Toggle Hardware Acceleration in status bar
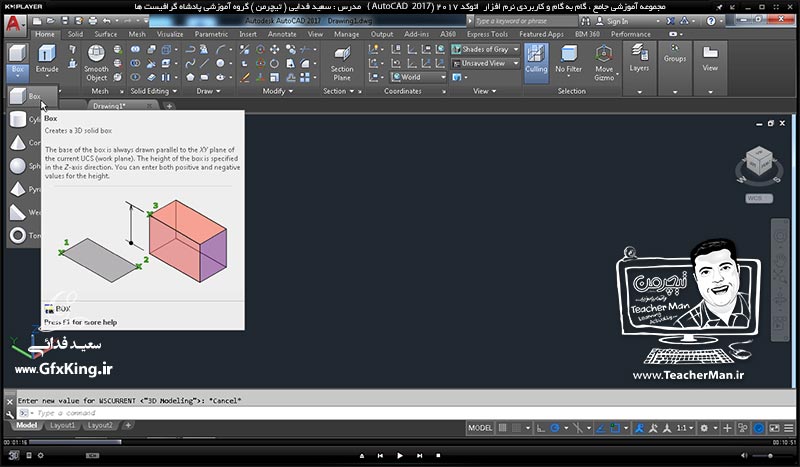Viewport: 800px width, 467px height. coord(759,428)
